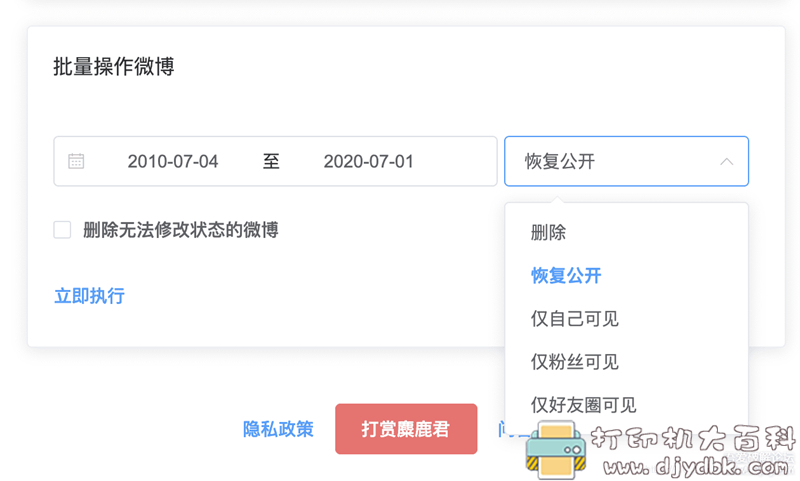Click the 立即执行 link
This screenshot has width=800, height=481.
89,296
